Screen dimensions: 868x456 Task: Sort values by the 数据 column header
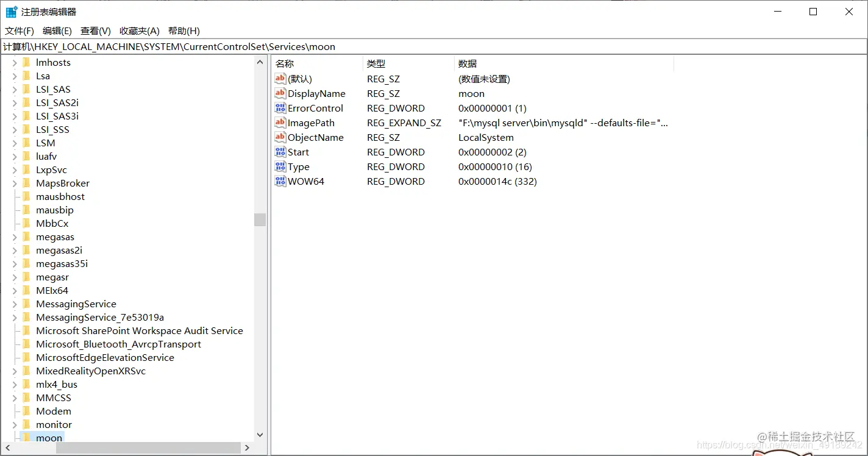click(564, 63)
